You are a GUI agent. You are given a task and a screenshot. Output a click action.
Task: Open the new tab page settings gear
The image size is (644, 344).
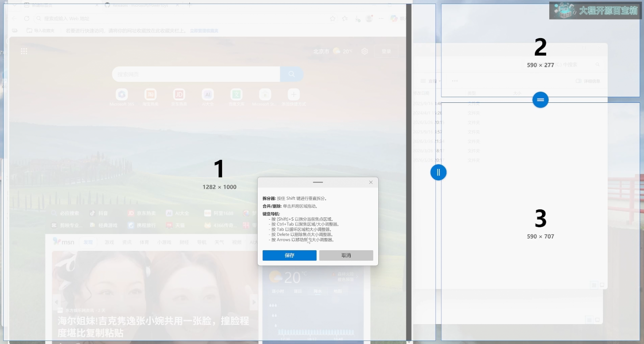point(365,51)
